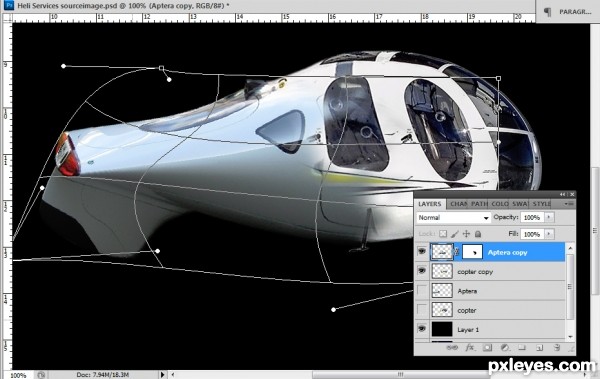600x379 pixels.
Task: Select the Aptera layer row
Action: coord(490,291)
